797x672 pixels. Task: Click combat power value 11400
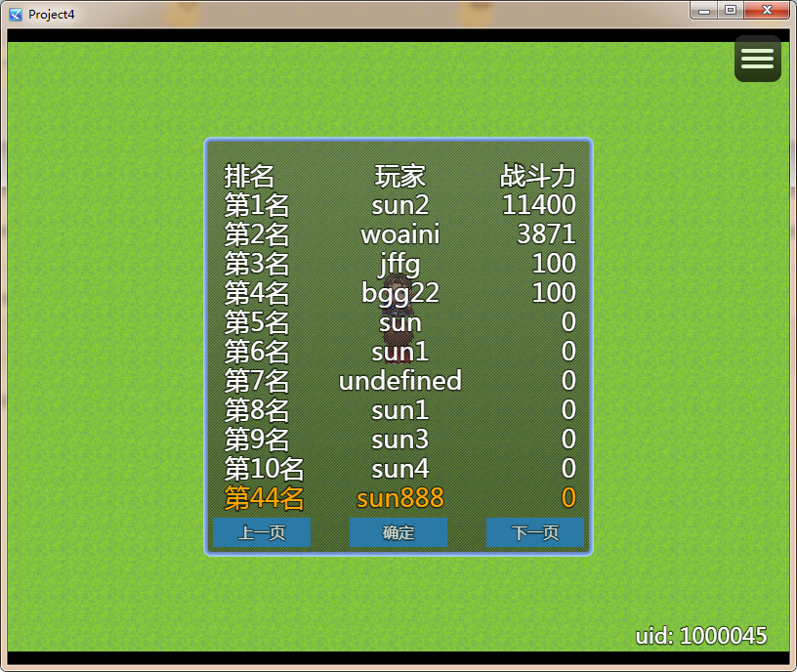539,205
